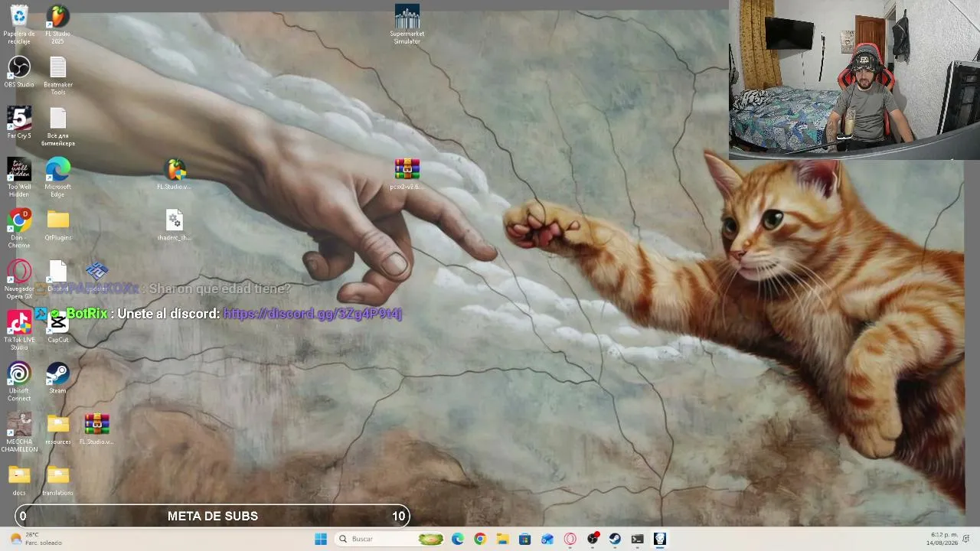Launch the Microsoft Edge desktop shortcut

pos(58,178)
